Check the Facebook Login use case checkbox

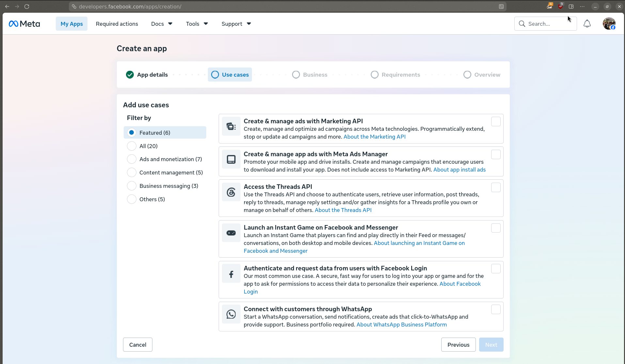[x=496, y=269]
